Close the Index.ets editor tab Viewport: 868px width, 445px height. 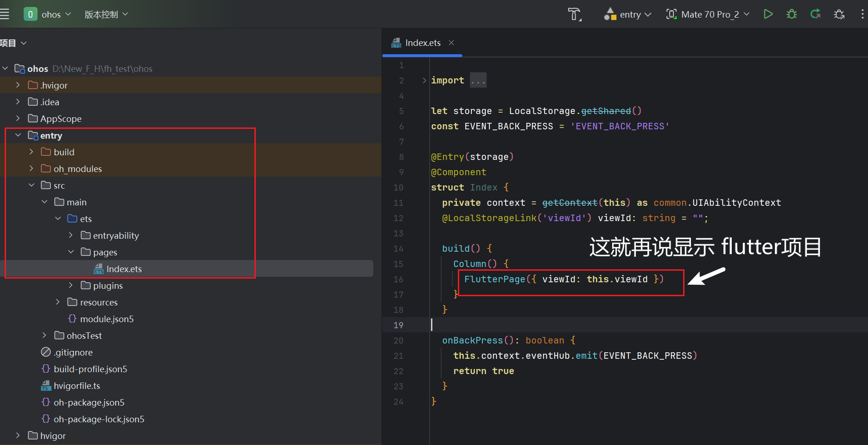[451, 43]
